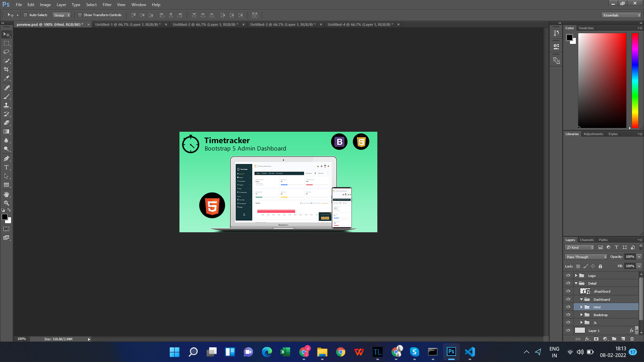Open Visual Studio Code from taskbar
The image size is (644, 362).
tap(470, 352)
